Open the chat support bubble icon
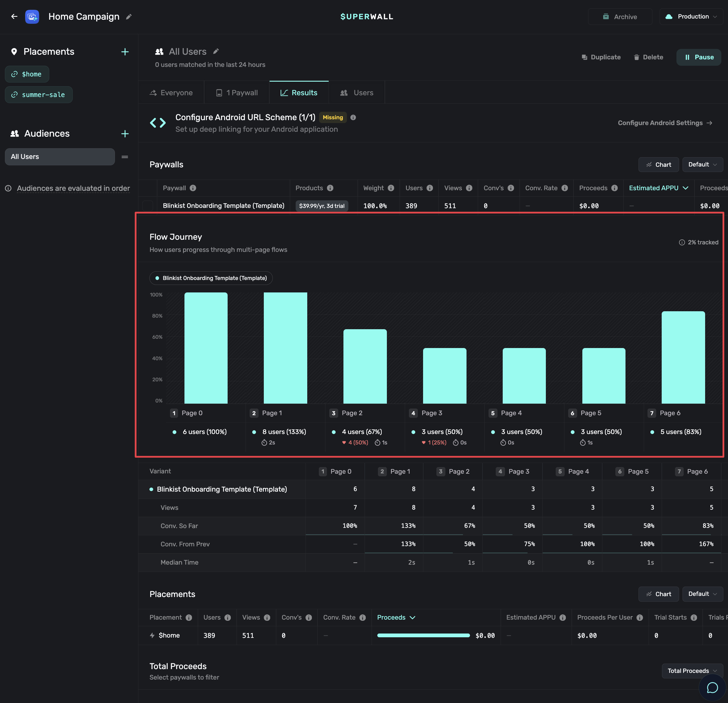 [712, 687]
